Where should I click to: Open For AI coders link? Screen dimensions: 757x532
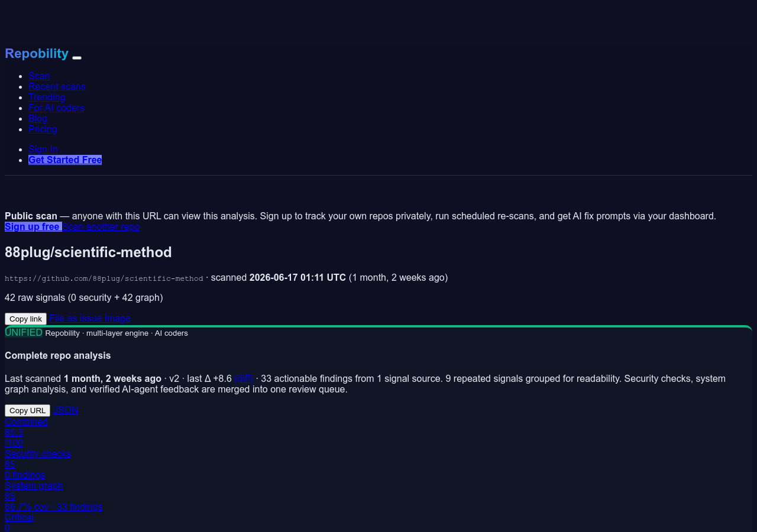[x=56, y=108]
